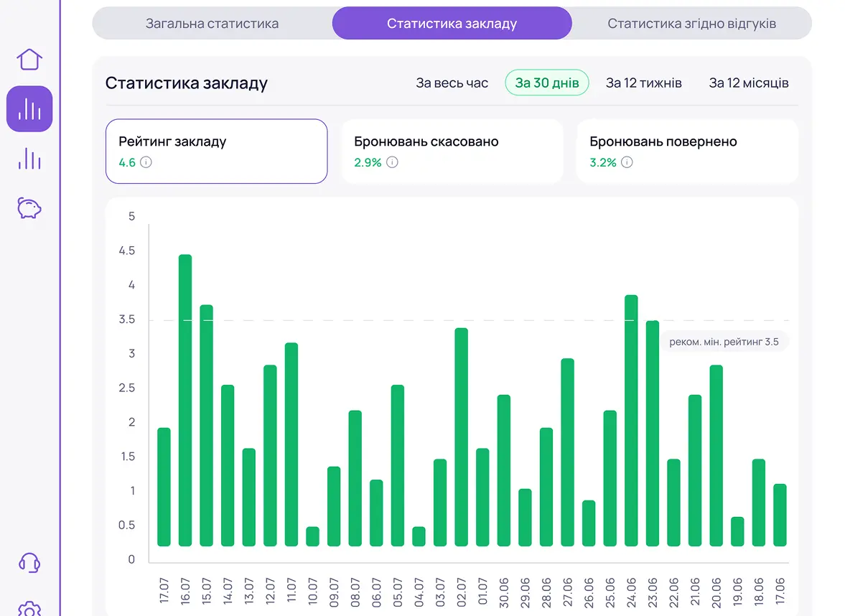The width and height of the screenshot is (845, 616).
Task: Open the Статистика згідно відгуків tab
Action: pyautogui.click(x=691, y=23)
